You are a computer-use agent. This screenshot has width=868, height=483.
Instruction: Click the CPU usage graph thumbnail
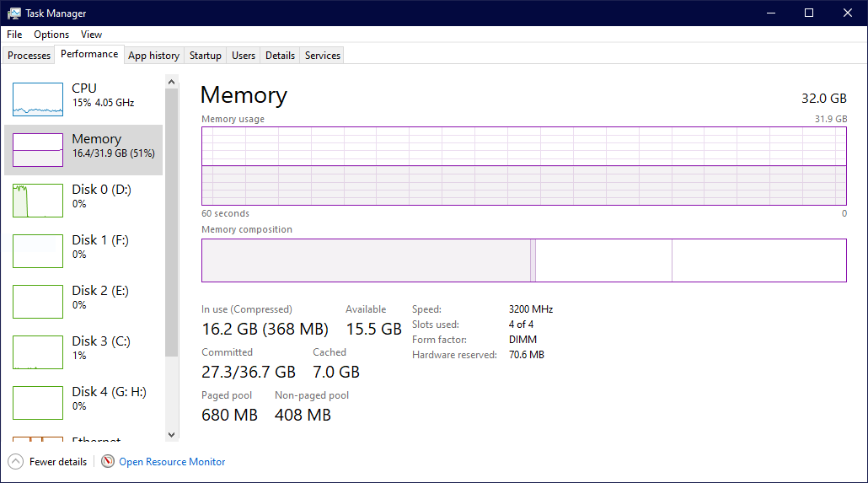38,99
